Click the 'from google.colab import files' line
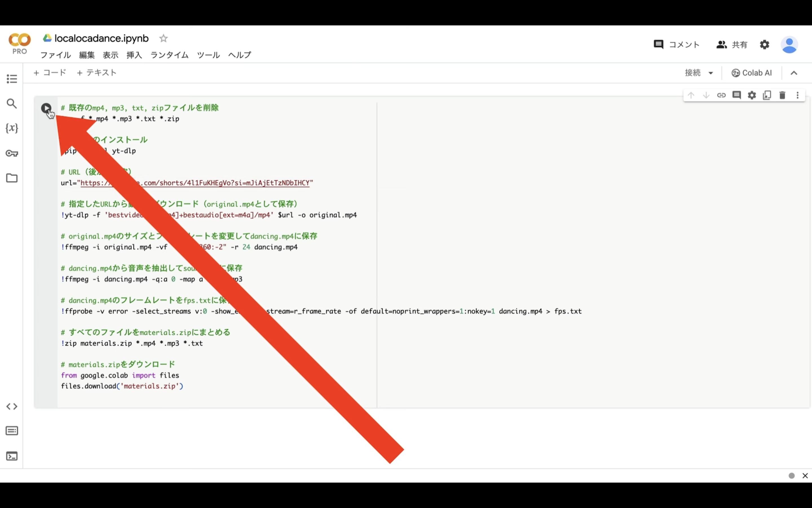 click(x=120, y=375)
